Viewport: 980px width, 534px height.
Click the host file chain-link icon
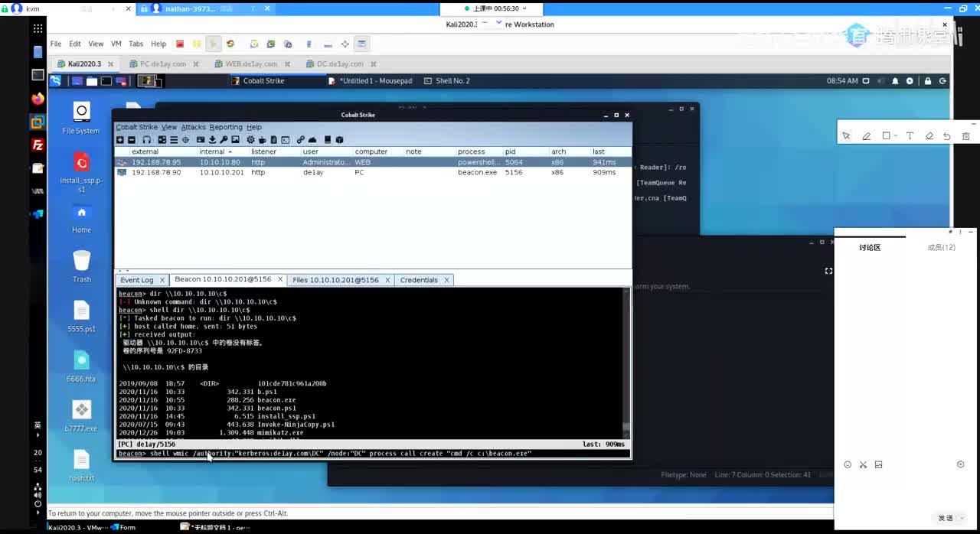(x=301, y=140)
